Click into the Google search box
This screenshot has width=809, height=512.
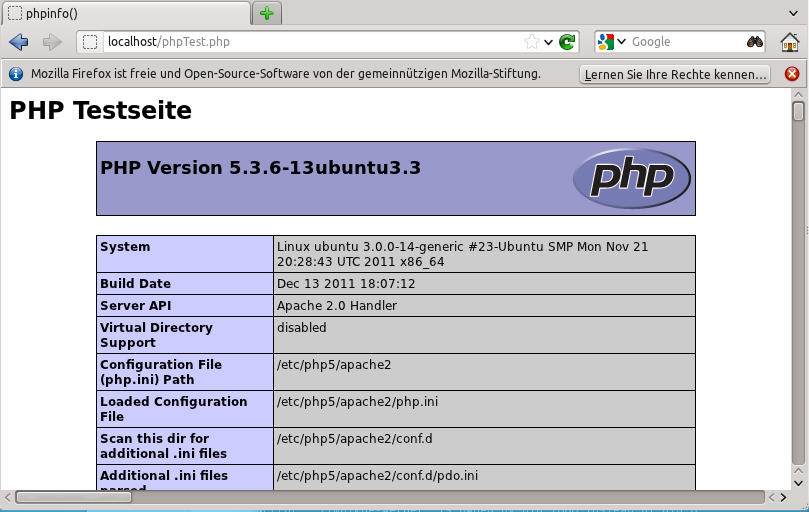coord(685,42)
